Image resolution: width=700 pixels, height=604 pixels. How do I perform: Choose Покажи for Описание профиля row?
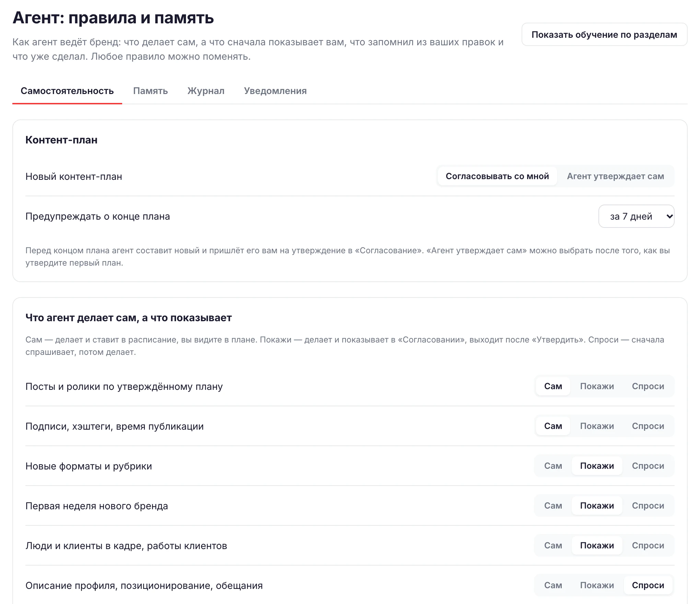[597, 585]
